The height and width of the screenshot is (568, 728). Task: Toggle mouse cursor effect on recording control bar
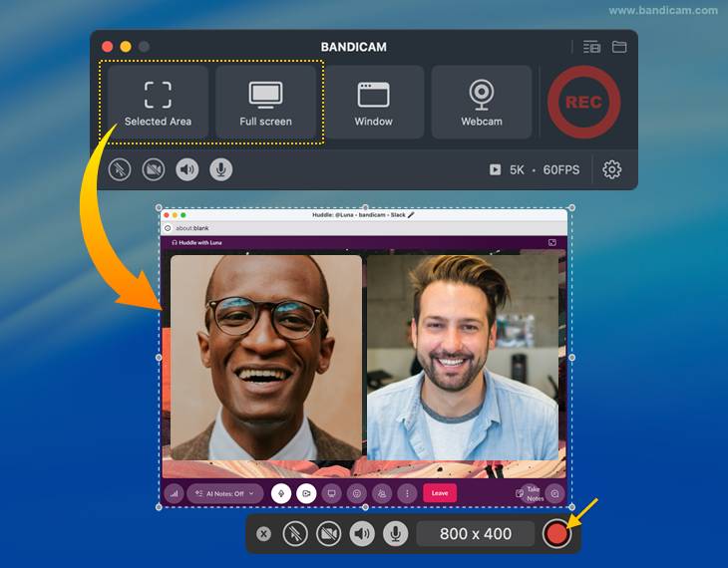point(295,534)
